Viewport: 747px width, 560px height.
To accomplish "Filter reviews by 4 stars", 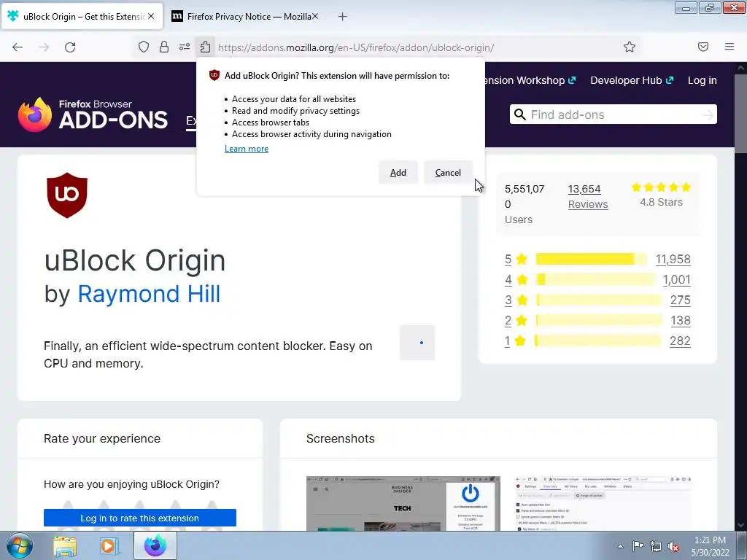I will click(516, 279).
